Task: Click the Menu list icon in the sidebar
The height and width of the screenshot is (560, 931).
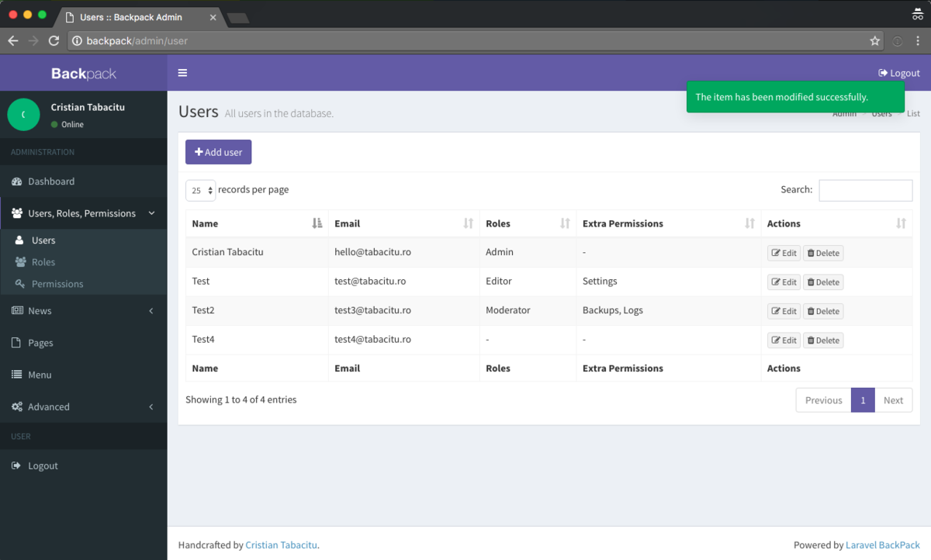Action: tap(17, 374)
